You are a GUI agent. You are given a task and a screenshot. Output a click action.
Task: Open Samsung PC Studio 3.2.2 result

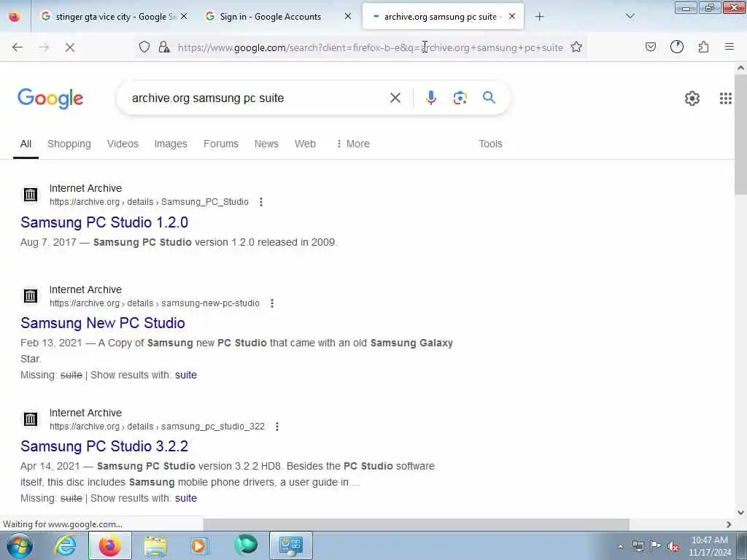click(x=104, y=446)
